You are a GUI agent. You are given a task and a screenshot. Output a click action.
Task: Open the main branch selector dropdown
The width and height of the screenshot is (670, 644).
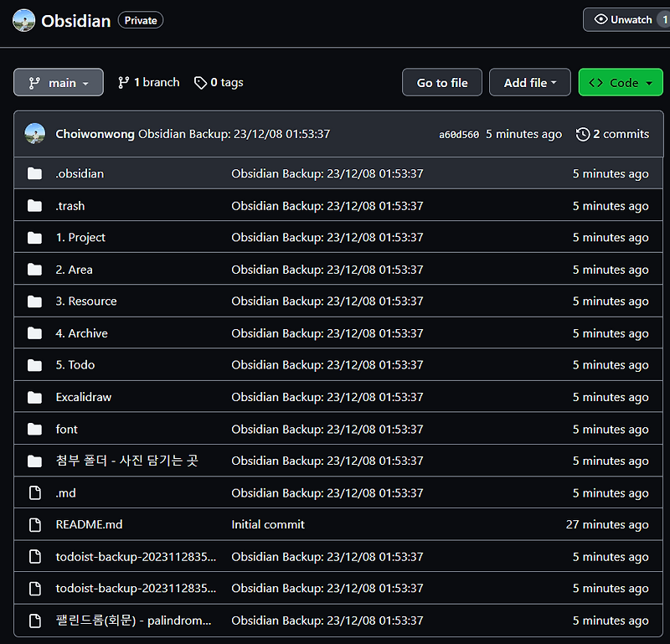58,82
